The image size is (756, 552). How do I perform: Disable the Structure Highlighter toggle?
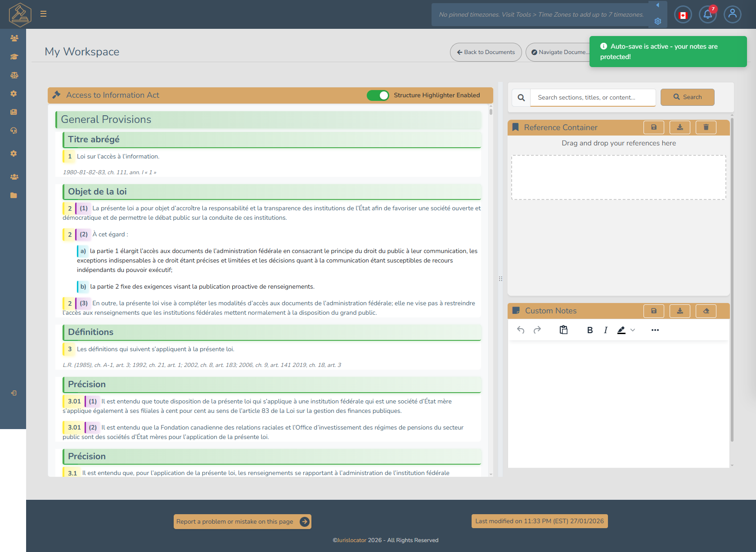pos(378,95)
